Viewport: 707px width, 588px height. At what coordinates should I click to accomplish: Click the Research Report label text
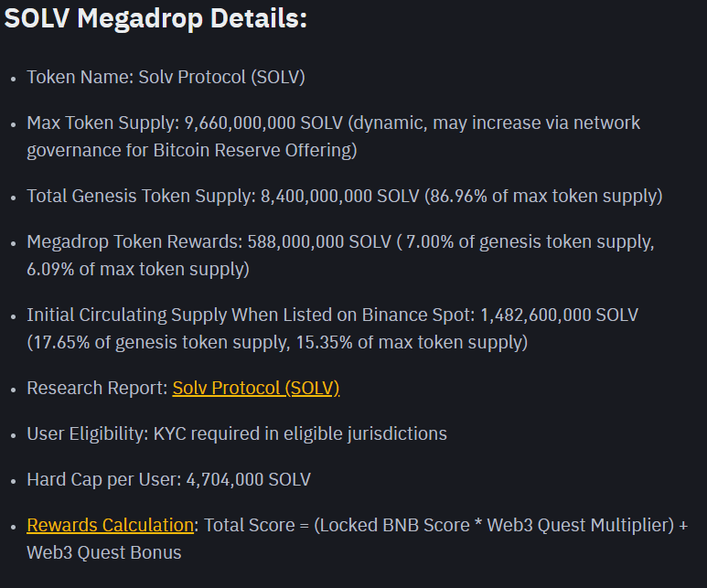click(96, 388)
